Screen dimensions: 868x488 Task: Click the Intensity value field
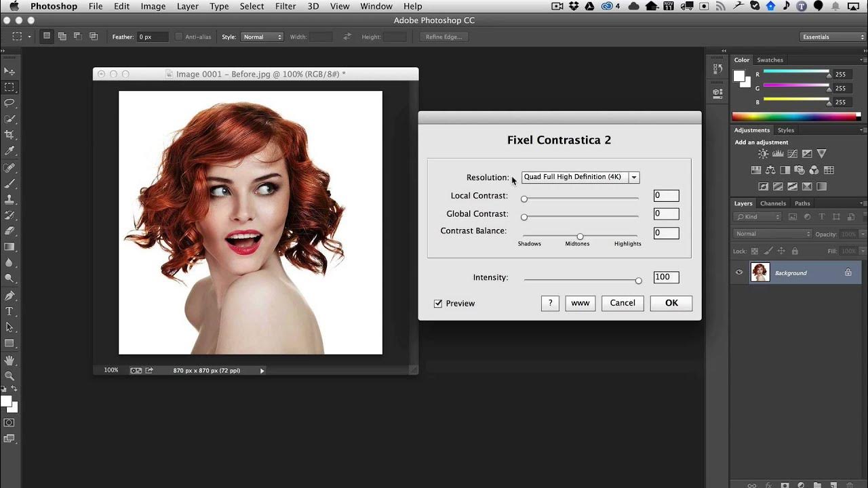(666, 277)
